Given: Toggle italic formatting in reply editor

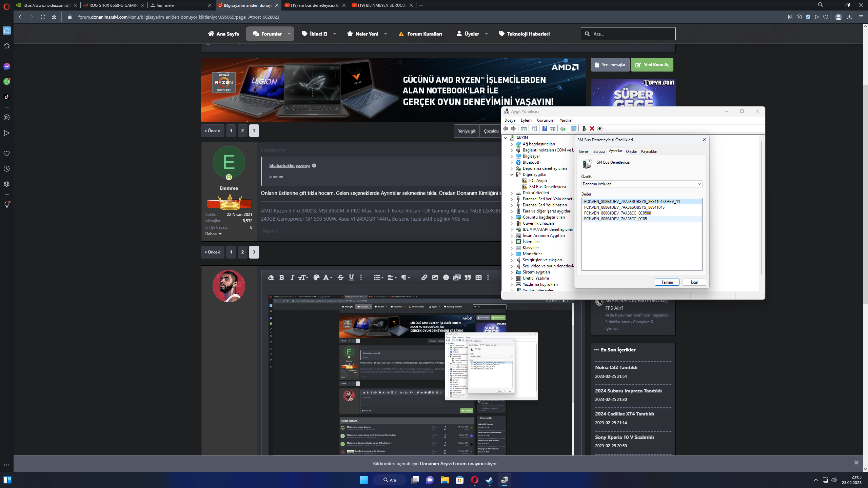Looking at the screenshot, I should pos(292,278).
